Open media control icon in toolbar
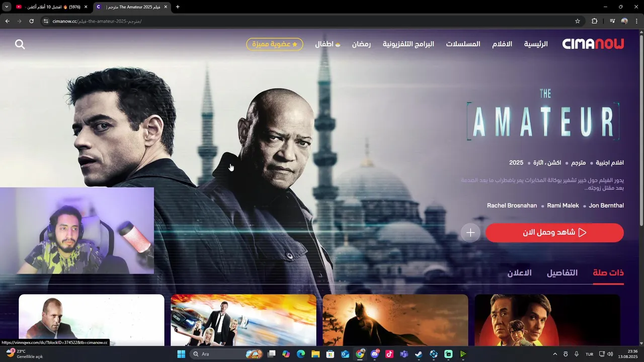Image resolution: width=644 pixels, height=362 pixels. [x=612, y=21]
